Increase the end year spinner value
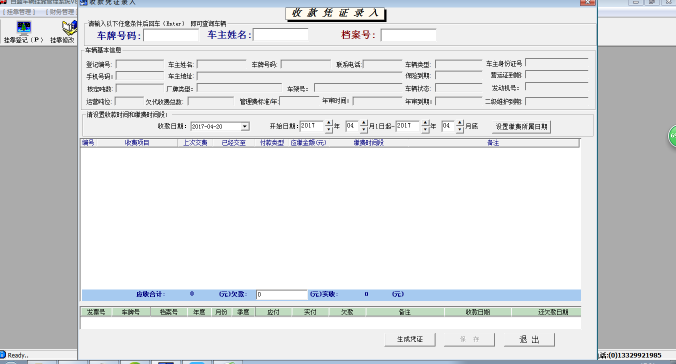The width and height of the screenshot is (676, 364). 426,123
